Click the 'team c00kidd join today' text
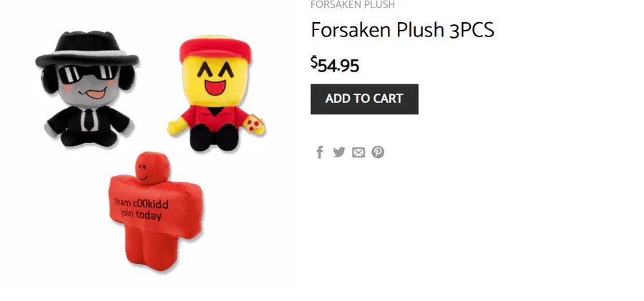 pos(141,209)
